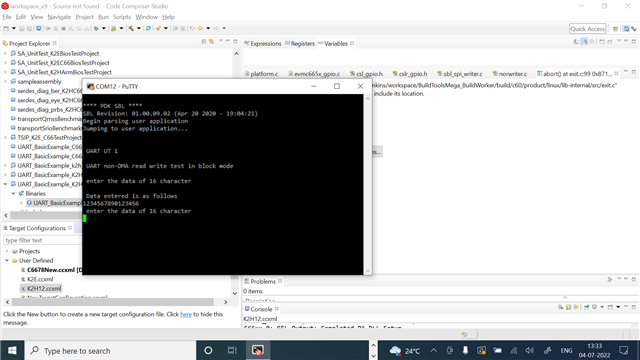640x360 pixels.
Task: Open the notification center icon
Action: [x=624, y=351]
